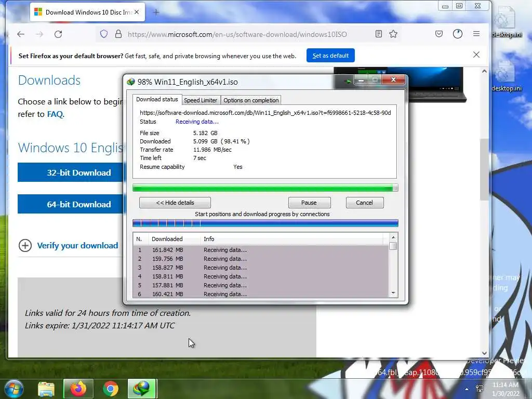Click the 64-bit Download button

[x=71, y=204]
